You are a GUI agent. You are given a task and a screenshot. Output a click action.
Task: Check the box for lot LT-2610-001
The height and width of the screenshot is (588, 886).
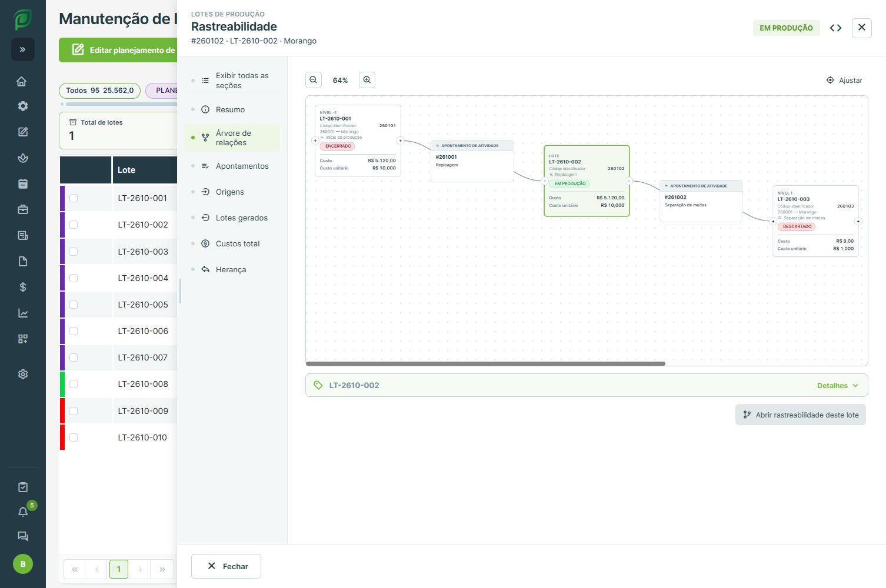(x=74, y=198)
